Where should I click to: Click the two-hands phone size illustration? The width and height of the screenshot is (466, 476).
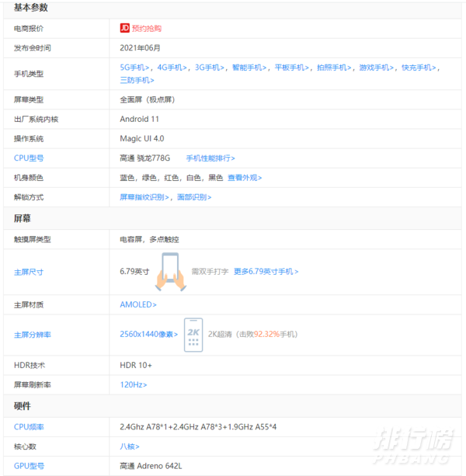tap(171, 272)
